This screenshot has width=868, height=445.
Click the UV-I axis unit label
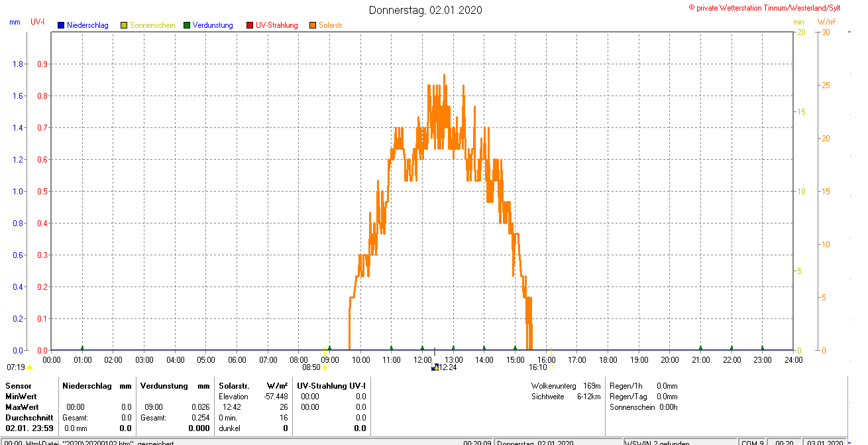(x=37, y=22)
